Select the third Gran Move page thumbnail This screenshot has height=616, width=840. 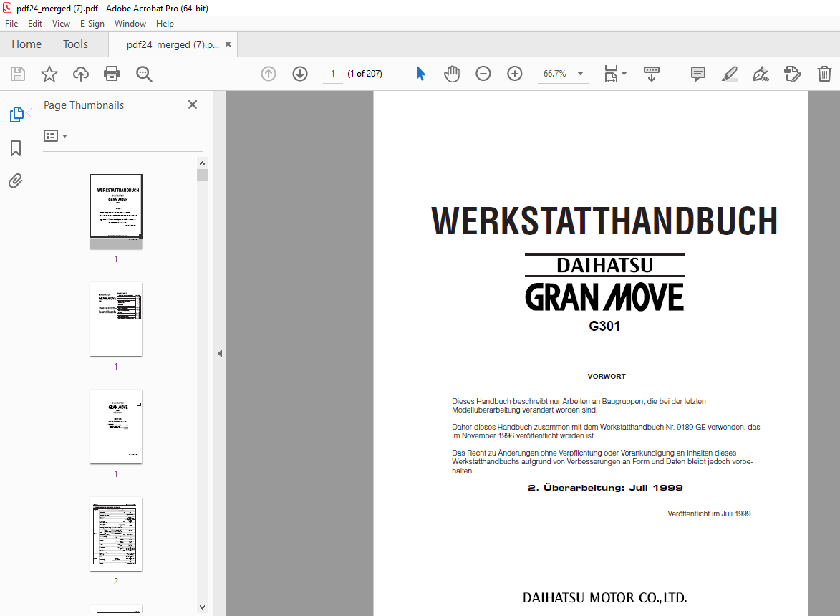116,426
